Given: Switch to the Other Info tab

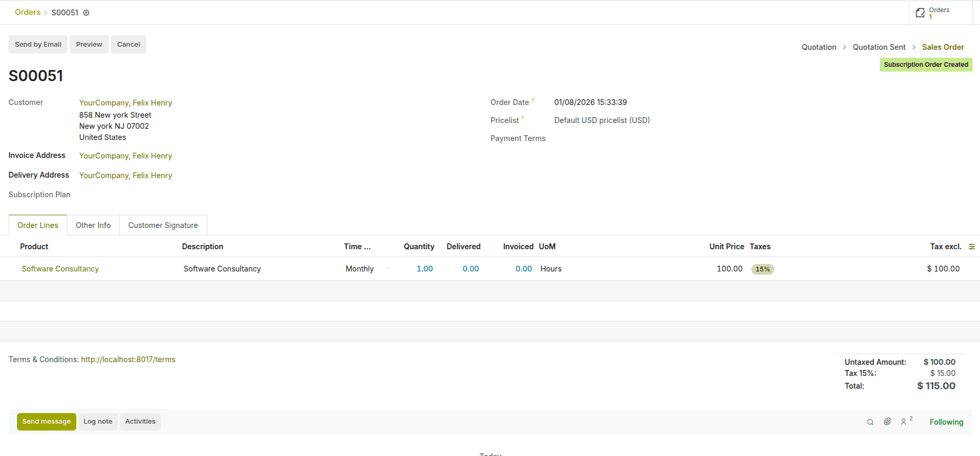Looking at the screenshot, I should pos(93,225).
